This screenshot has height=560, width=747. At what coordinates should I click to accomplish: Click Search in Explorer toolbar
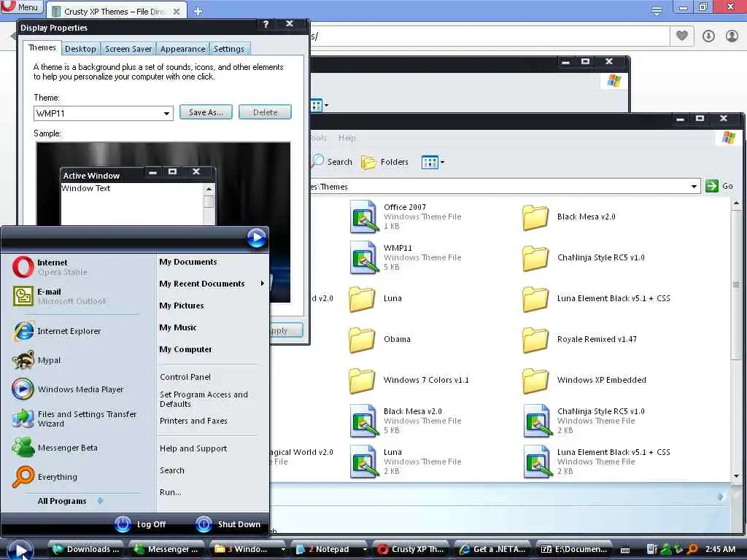[x=332, y=162]
